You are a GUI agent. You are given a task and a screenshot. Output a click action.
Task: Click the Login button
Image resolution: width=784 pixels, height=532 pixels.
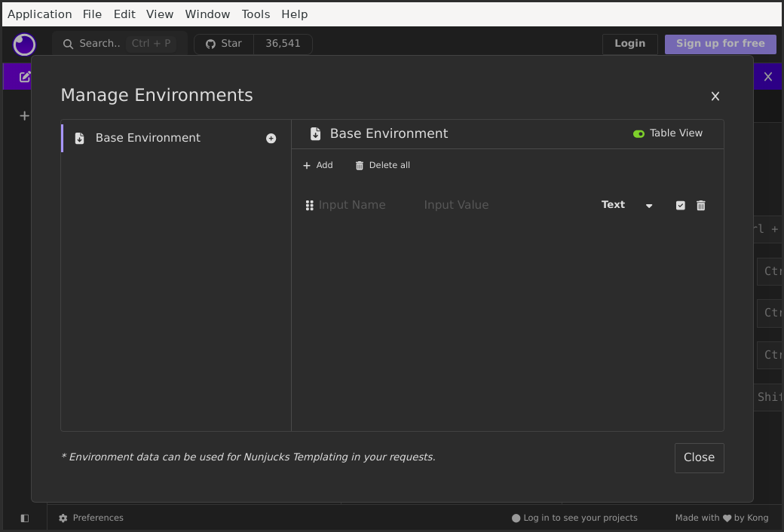629,44
